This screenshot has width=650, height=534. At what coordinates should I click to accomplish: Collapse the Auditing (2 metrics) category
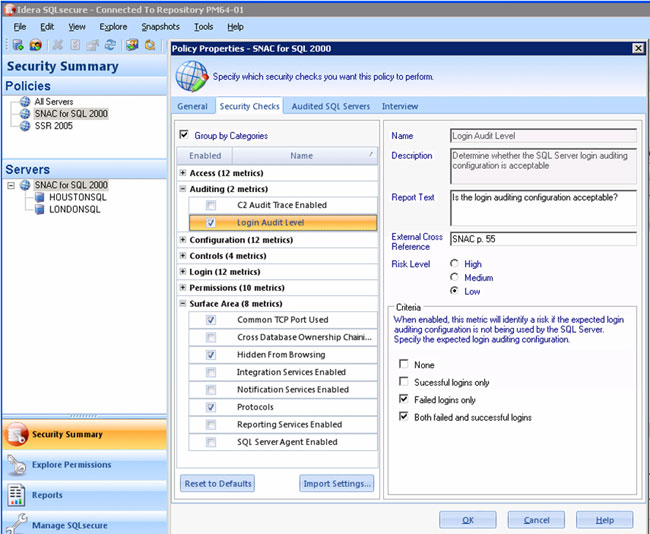coord(183,189)
